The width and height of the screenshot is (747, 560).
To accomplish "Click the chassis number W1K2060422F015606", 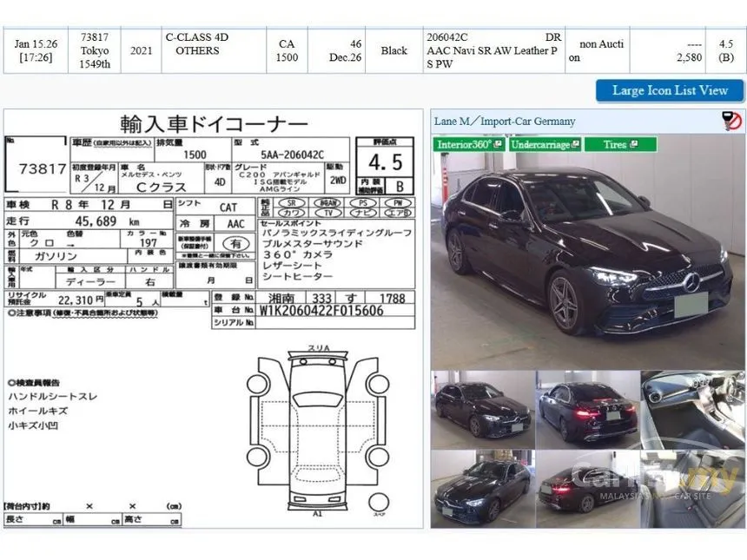I will tap(321, 311).
